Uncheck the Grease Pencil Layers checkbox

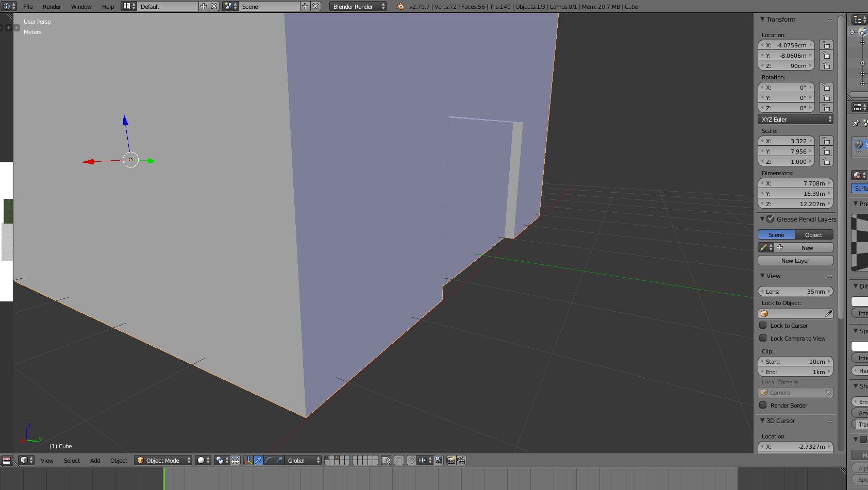click(771, 219)
